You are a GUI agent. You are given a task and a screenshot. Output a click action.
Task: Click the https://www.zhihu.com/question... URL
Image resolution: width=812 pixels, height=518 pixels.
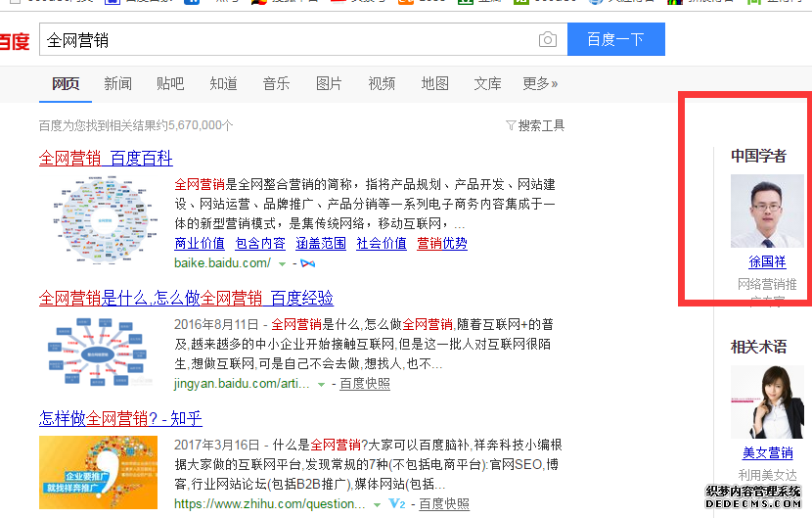pyautogui.click(x=269, y=504)
